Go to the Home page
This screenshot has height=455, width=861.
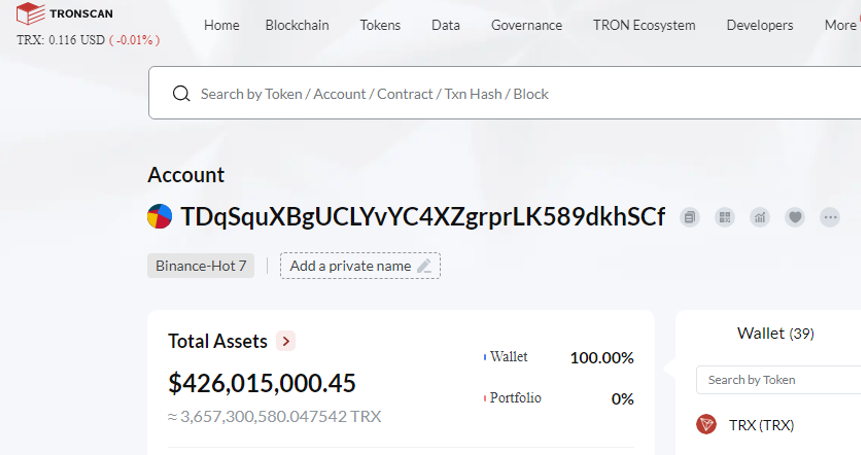coord(221,25)
